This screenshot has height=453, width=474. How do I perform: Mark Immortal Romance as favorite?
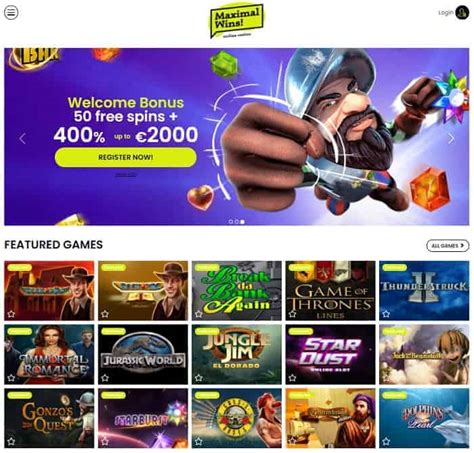point(11,378)
